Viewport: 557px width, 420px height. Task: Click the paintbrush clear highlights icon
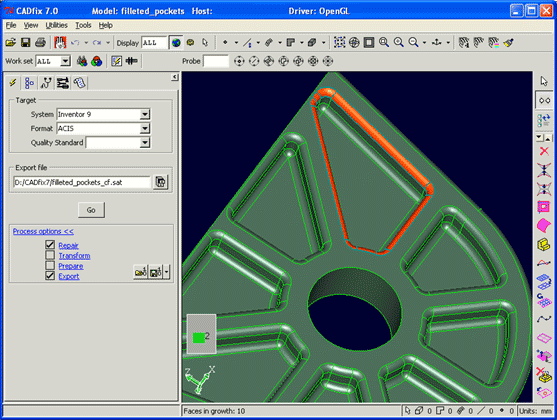pyautogui.click(x=509, y=43)
